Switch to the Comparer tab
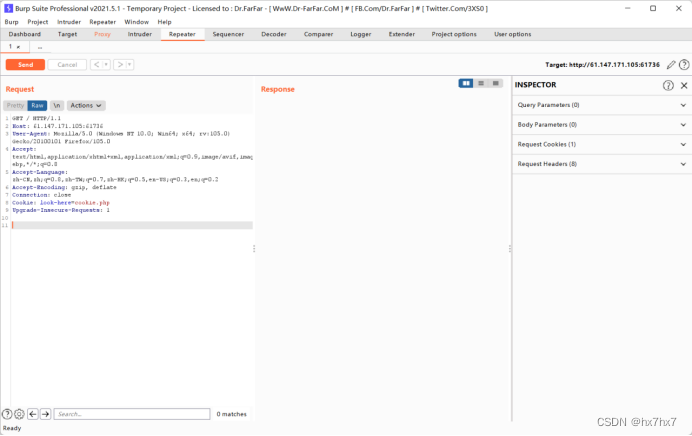The width and height of the screenshot is (692, 436). (318, 34)
